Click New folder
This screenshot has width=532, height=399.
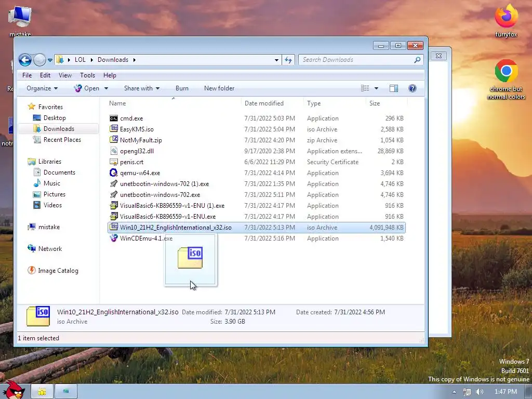click(219, 88)
